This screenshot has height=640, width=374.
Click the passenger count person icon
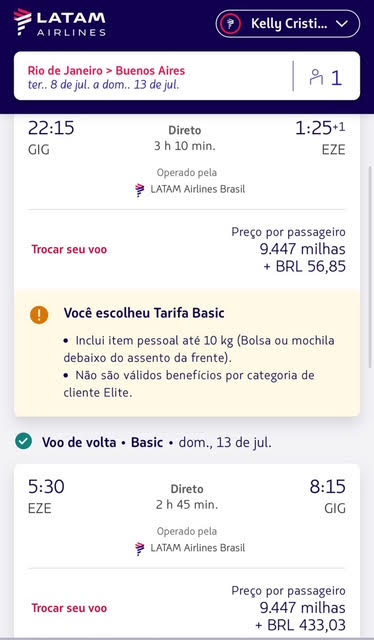pos(316,76)
